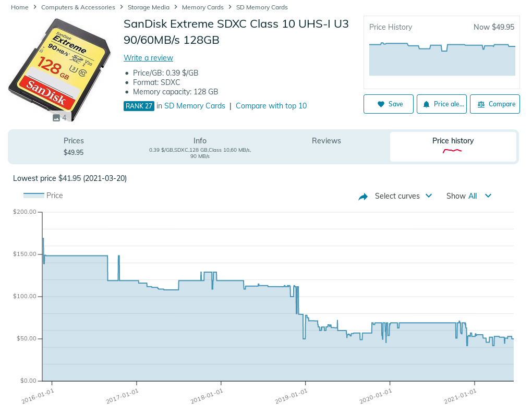
Task: Go to Home breadcrumb
Action: tap(20, 7)
